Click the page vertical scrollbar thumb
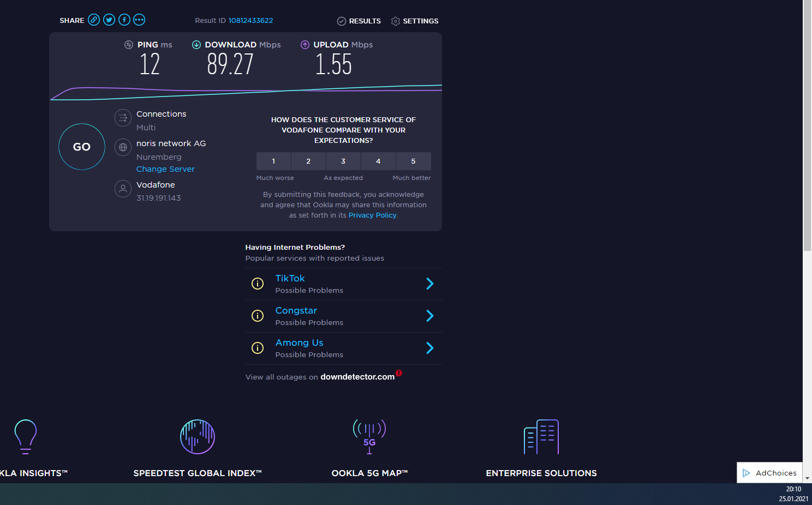 807,125
